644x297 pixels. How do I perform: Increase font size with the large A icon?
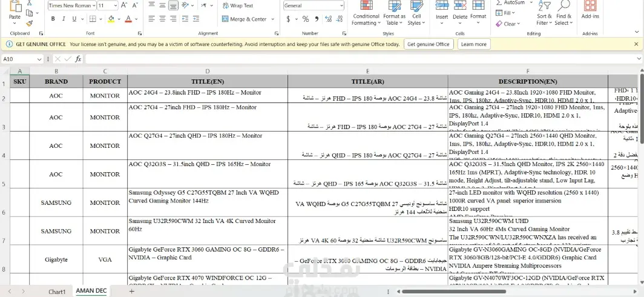125,5
